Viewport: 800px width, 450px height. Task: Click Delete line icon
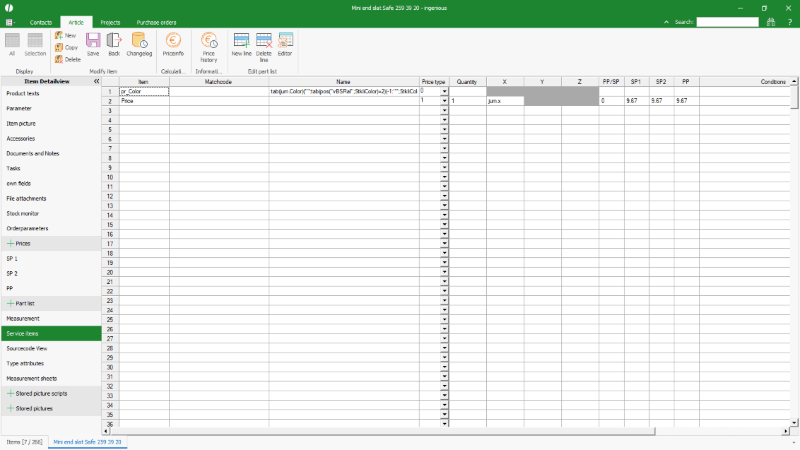tap(264, 47)
